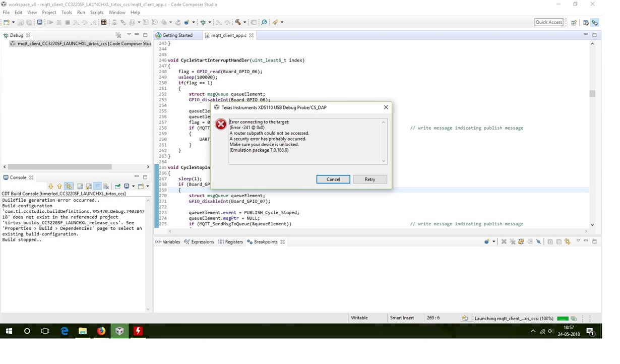
Task: Click the Terminate debug toolbar icon
Action: pos(68,22)
